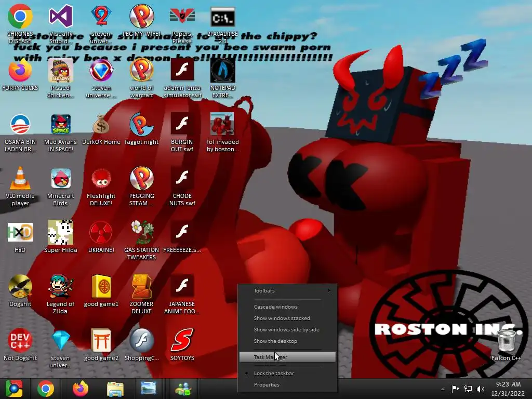
Task: Select the Pissed Chicken... Seasons icon
Action: pos(60,78)
